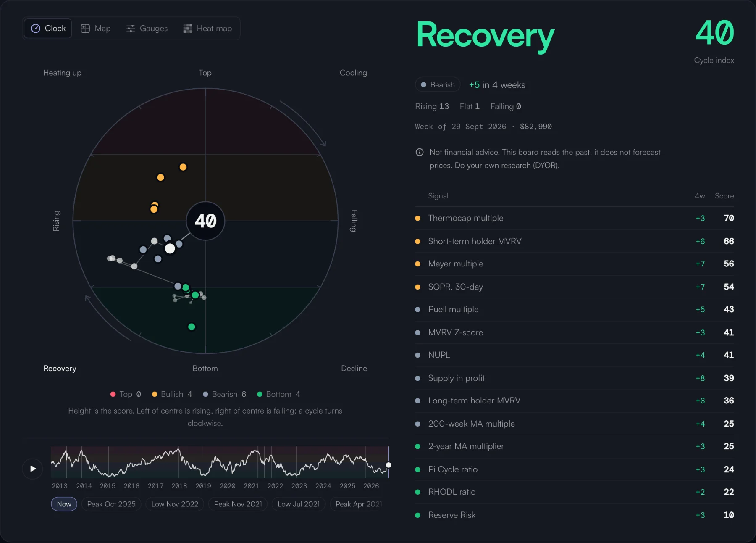Click the 2018 label on the timeline
The width and height of the screenshot is (756, 543).
(x=179, y=486)
